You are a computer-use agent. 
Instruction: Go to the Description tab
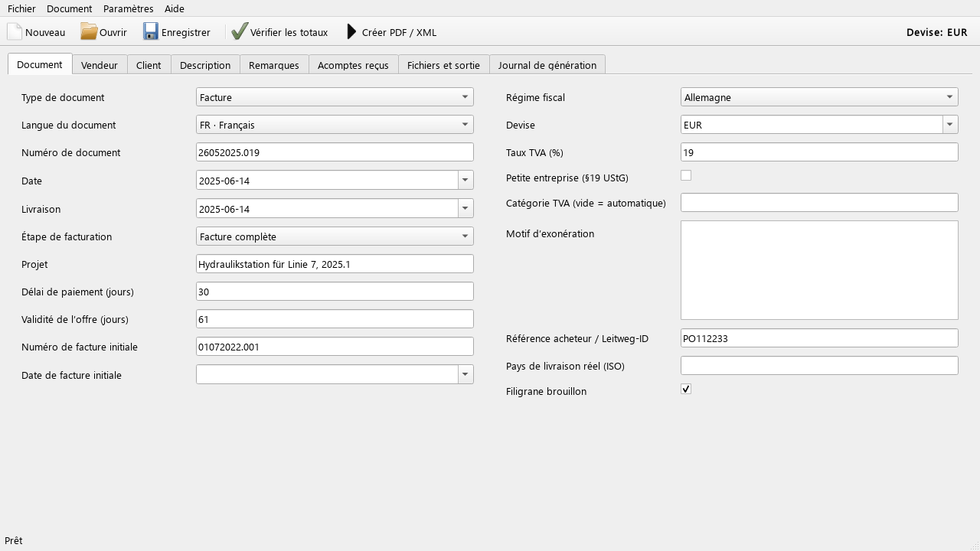pyautogui.click(x=205, y=65)
